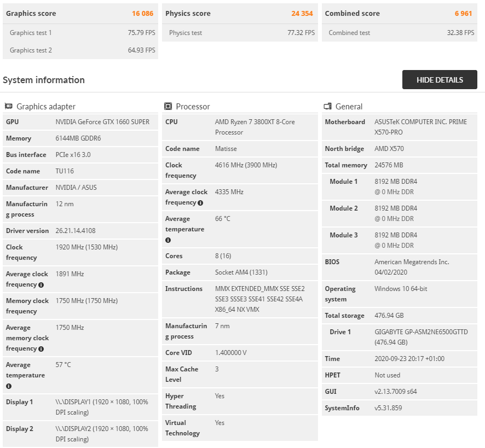Click GPU clock frequency 1920 MHz (1530 MHz)
Image resolution: width=485 pixels, height=448 pixels.
86,247
